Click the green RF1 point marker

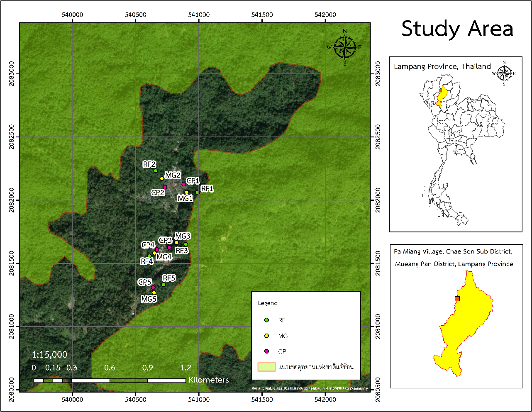click(x=197, y=193)
